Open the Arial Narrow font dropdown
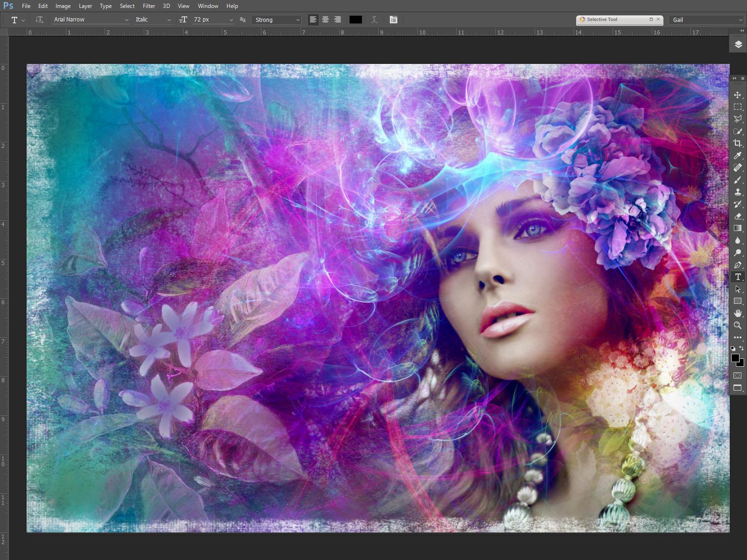This screenshot has height=560, width=747. pos(91,20)
